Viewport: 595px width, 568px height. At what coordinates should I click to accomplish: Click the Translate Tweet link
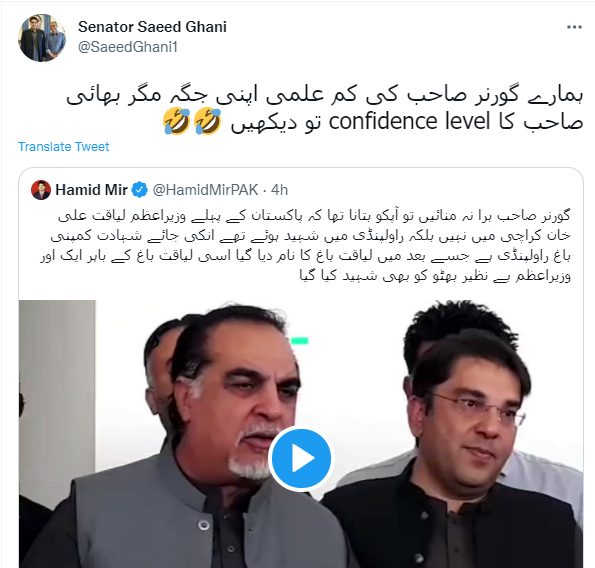pos(64,146)
